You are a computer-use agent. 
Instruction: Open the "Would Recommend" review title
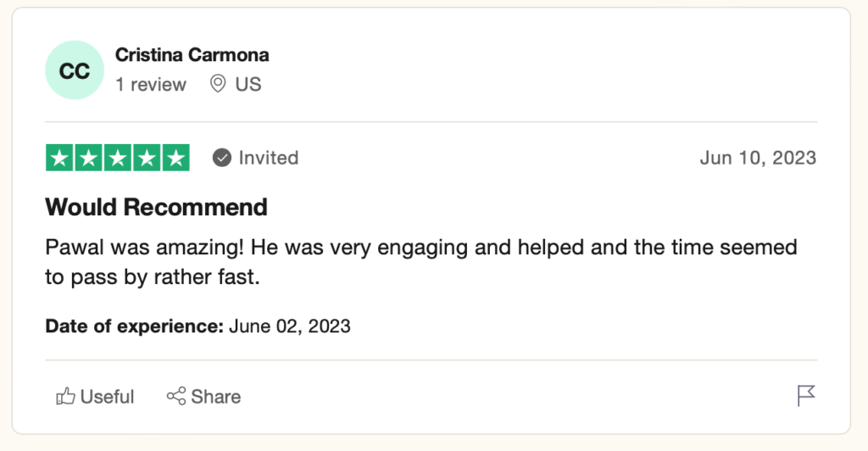point(156,206)
